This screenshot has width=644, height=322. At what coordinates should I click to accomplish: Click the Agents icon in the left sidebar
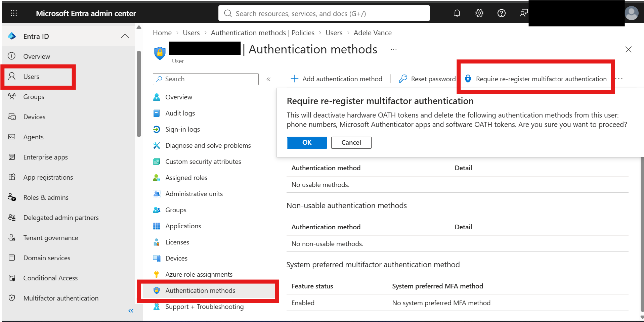click(12, 137)
